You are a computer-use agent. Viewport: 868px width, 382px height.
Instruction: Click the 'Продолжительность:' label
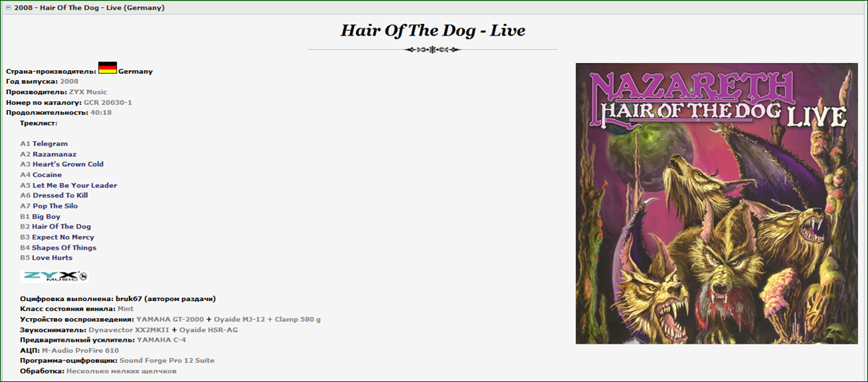(47, 112)
